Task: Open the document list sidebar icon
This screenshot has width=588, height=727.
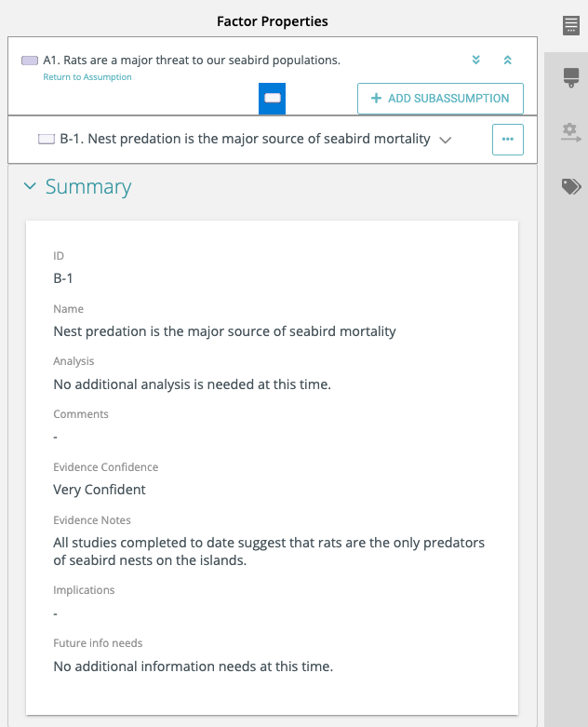Action: tap(571, 25)
